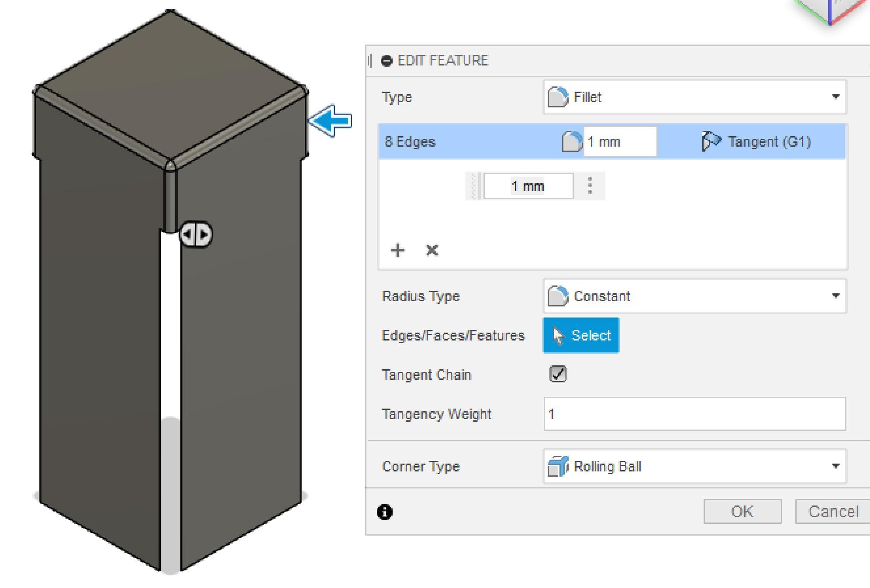The height and width of the screenshot is (588, 870).
Task: Click the plus icon to add selection set
Action: [397, 250]
